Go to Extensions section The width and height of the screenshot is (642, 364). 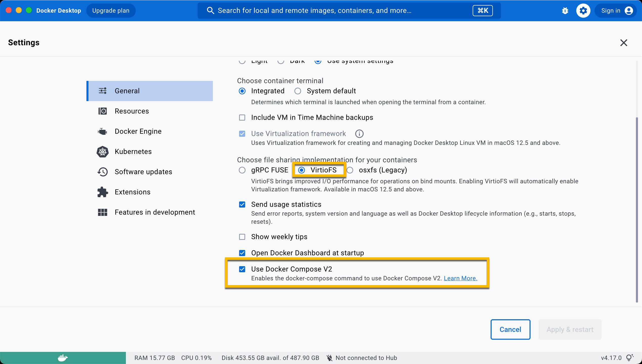(150, 192)
